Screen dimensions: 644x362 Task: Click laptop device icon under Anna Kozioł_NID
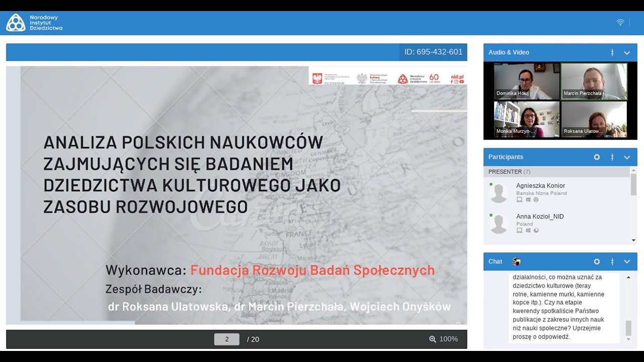pyautogui.click(x=519, y=230)
